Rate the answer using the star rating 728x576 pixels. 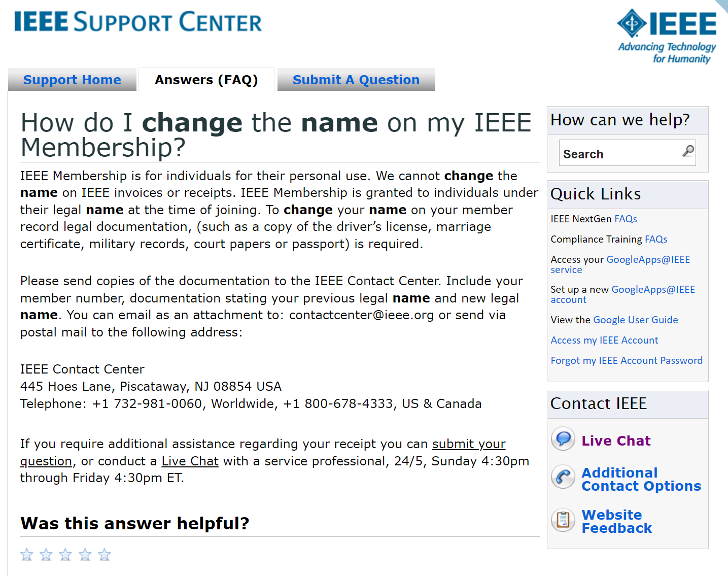pyautogui.click(x=65, y=555)
